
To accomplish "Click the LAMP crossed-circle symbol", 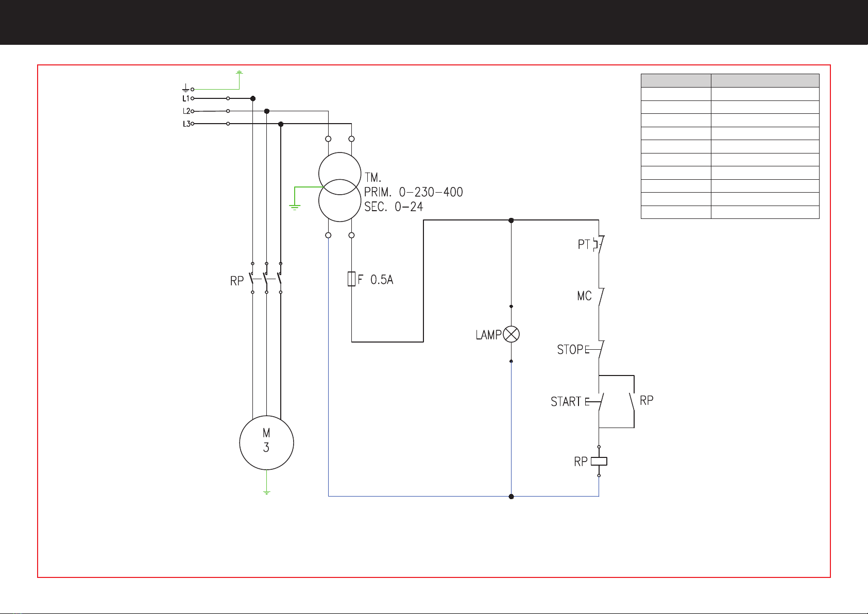I will pos(511,334).
